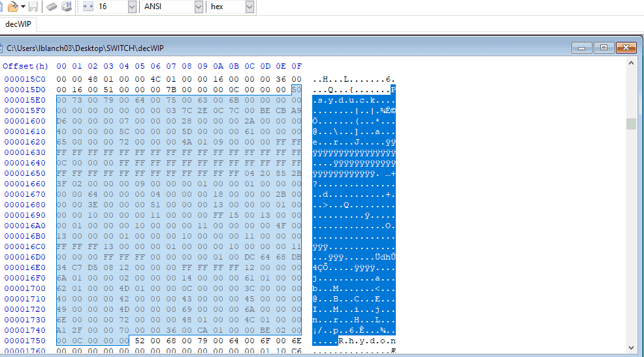Click offset row 00001680
The width and height of the screenshot is (644, 357).
click(25, 205)
